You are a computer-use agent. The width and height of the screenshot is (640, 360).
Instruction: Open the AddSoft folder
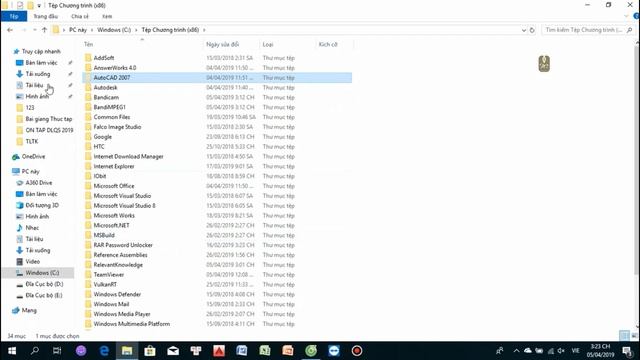pos(104,58)
